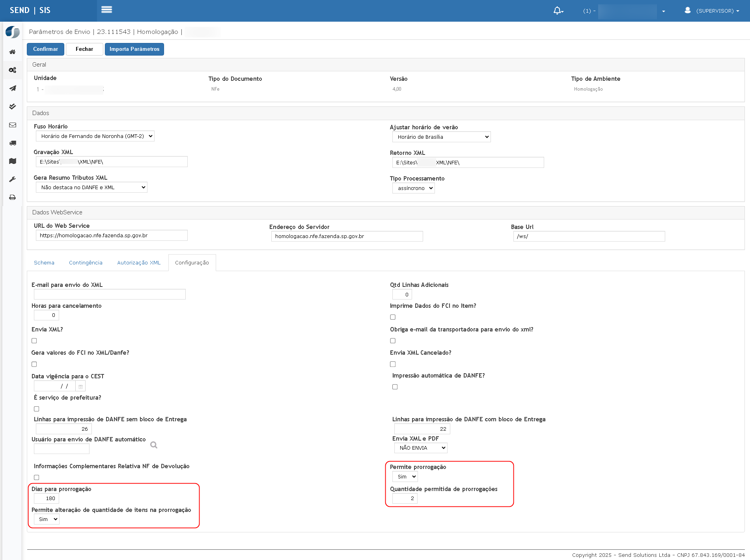Switch to the Contingência tab
This screenshot has height=560, width=750.
[86, 263]
